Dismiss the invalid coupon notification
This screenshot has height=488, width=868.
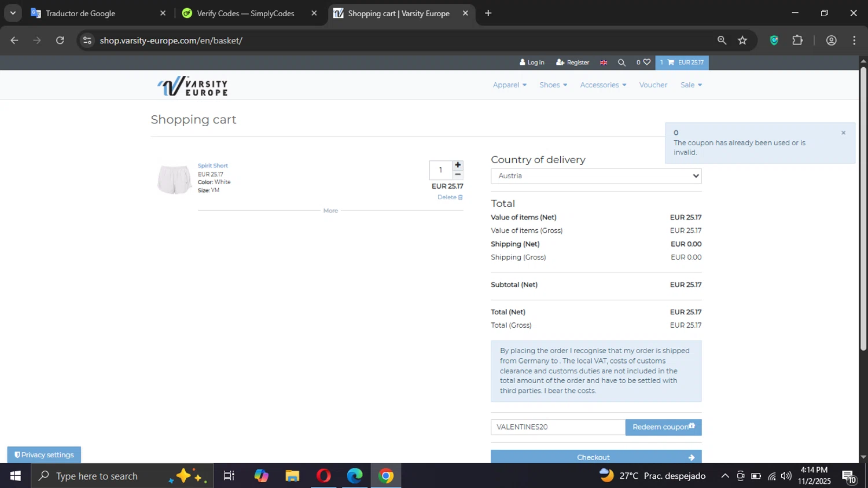click(x=843, y=133)
